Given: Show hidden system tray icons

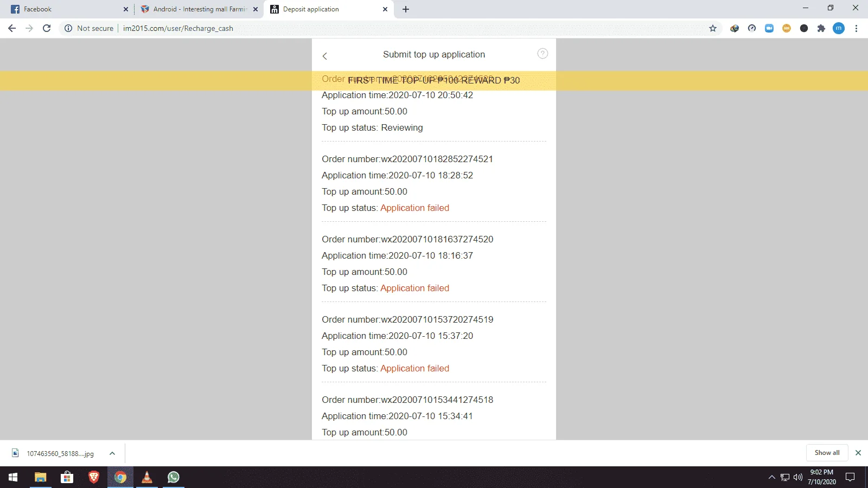Looking at the screenshot, I should tap(771, 477).
